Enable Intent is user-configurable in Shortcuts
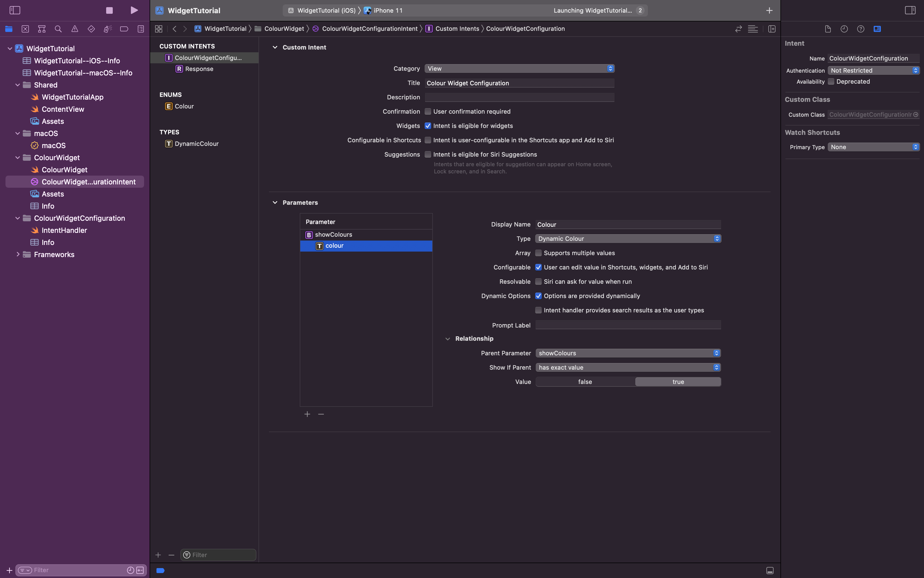The image size is (924, 578). coord(428,140)
